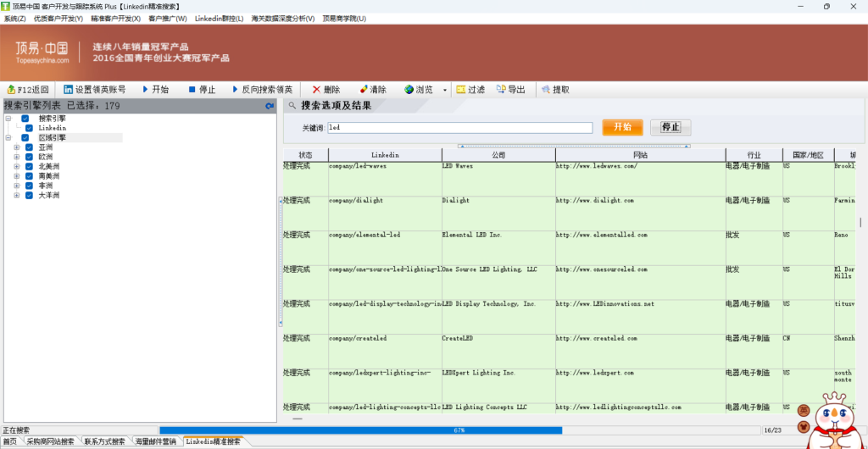Toggle the 北美洲 region checkbox
The image size is (868, 449).
pyautogui.click(x=29, y=167)
